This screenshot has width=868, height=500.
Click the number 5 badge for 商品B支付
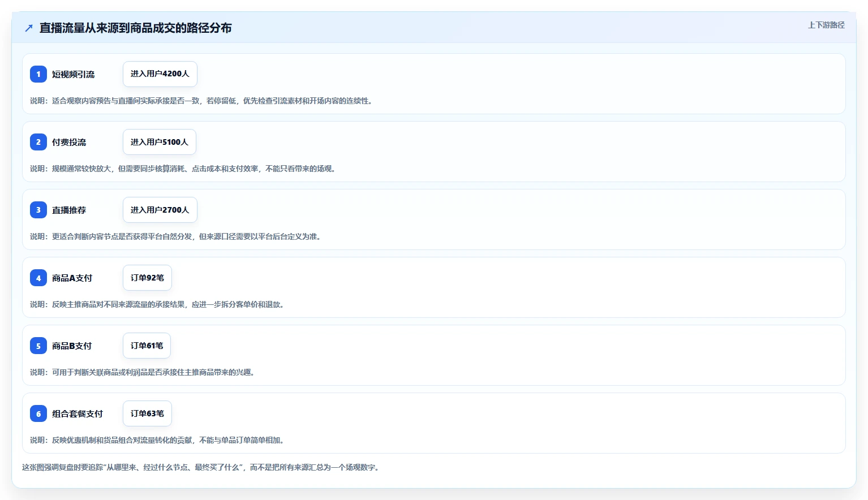coord(38,346)
